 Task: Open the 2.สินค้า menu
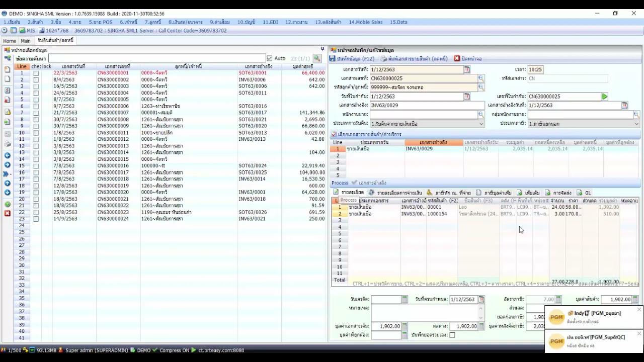click(35, 22)
